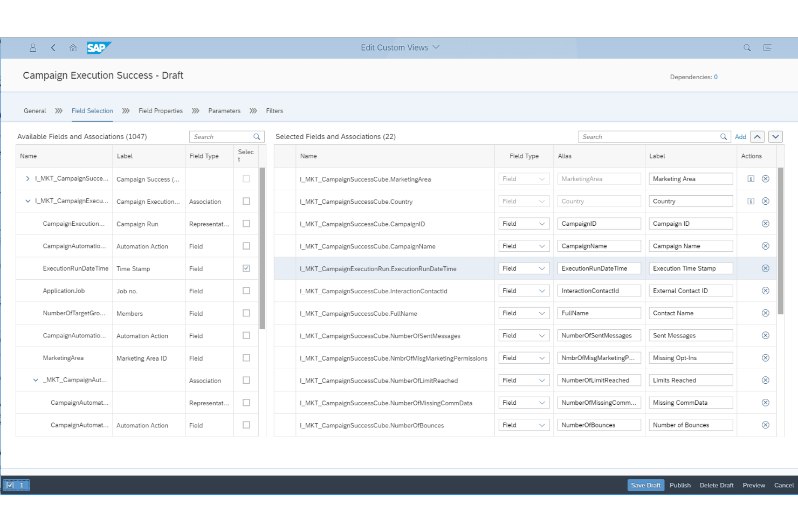Click the user profile icon in top bar

33,47
